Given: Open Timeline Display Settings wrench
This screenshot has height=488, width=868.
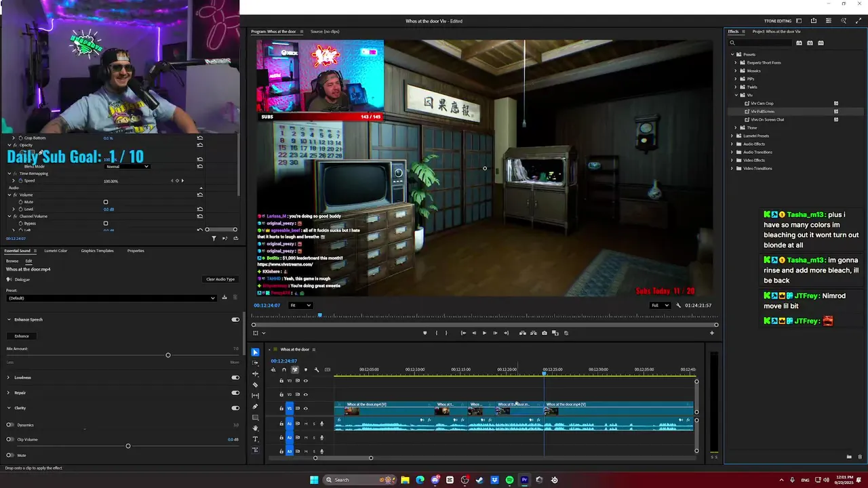Looking at the screenshot, I should coord(317,369).
